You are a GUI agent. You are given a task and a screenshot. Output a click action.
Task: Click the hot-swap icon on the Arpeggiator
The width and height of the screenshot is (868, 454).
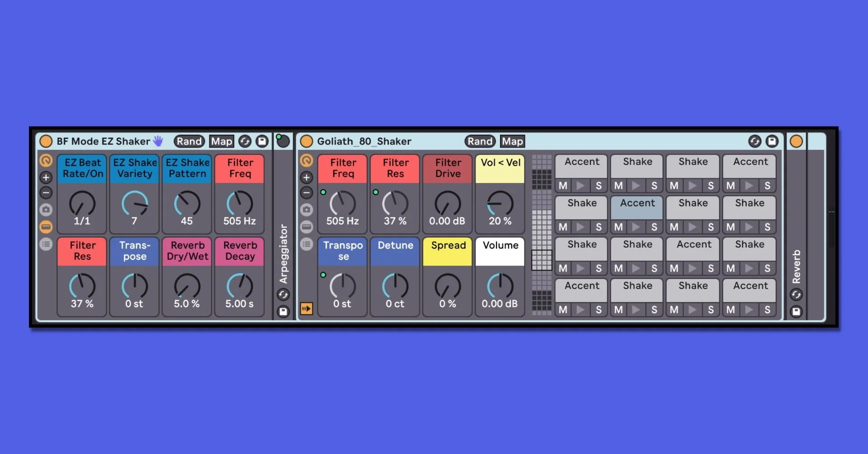283,294
